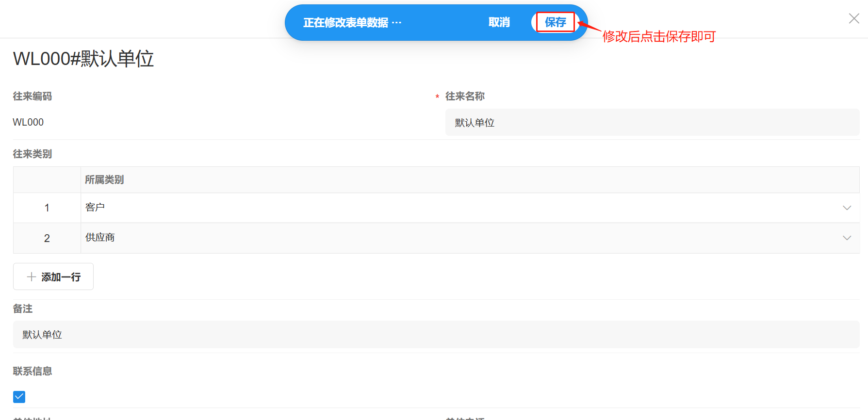
Task: Click the WL000 code value
Action: pyautogui.click(x=28, y=122)
